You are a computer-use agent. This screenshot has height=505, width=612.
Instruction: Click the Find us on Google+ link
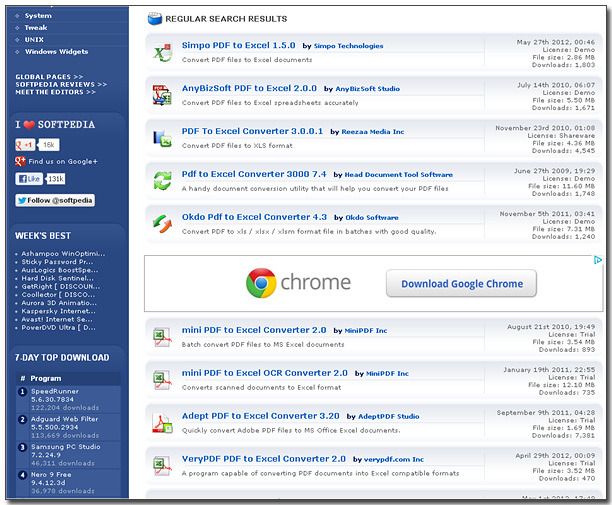63,162
